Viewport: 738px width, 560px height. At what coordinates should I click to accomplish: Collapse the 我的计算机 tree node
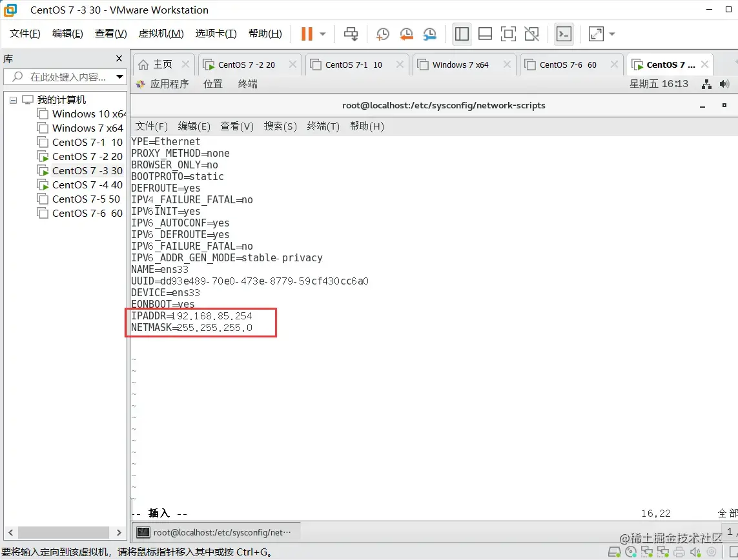tap(13, 100)
